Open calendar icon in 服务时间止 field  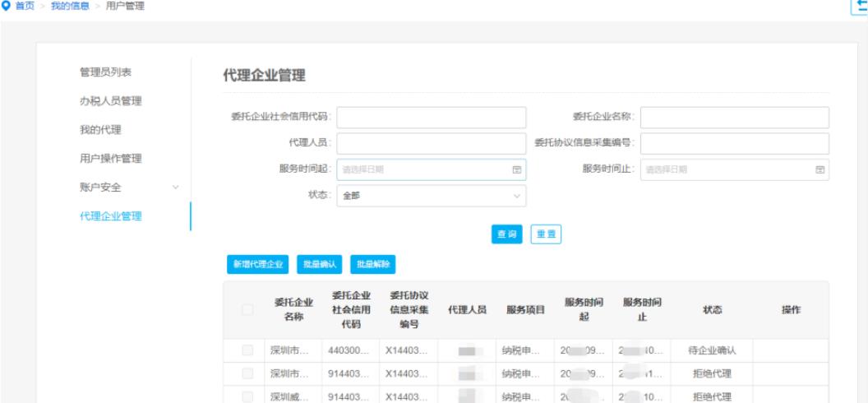[x=819, y=169]
